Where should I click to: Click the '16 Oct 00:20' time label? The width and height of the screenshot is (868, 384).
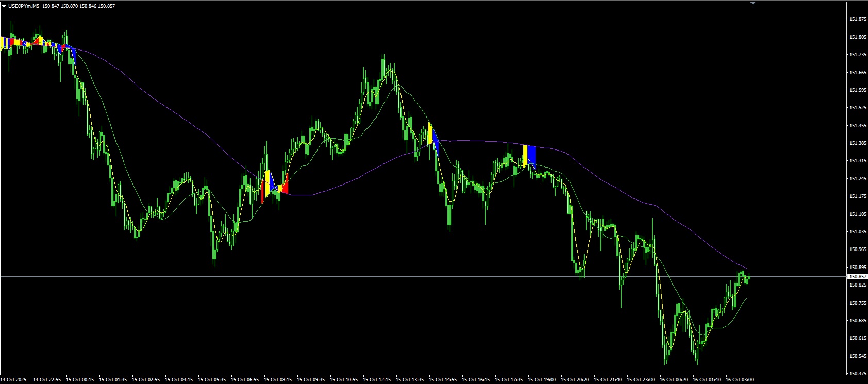(674, 380)
